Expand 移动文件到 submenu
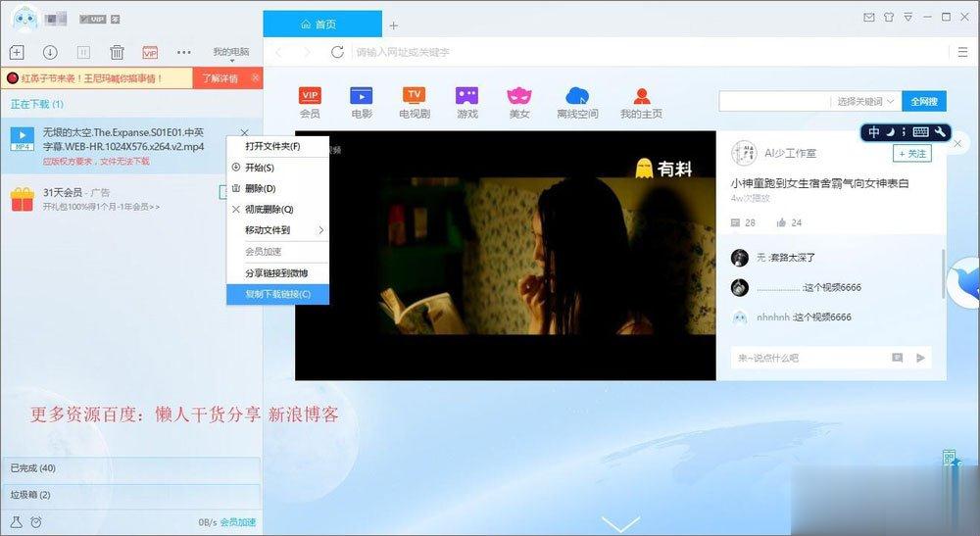Viewport: 980px width, 536px height. [277, 230]
